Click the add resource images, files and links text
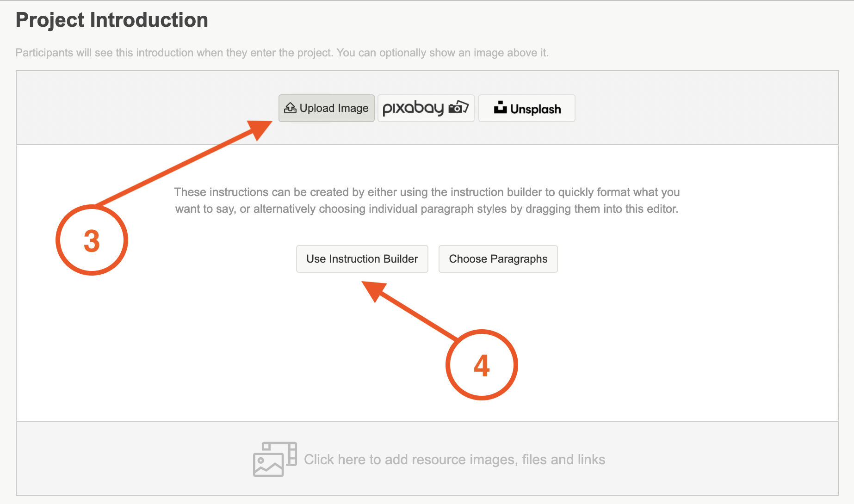This screenshot has width=854, height=504. pyautogui.click(x=454, y=460)
